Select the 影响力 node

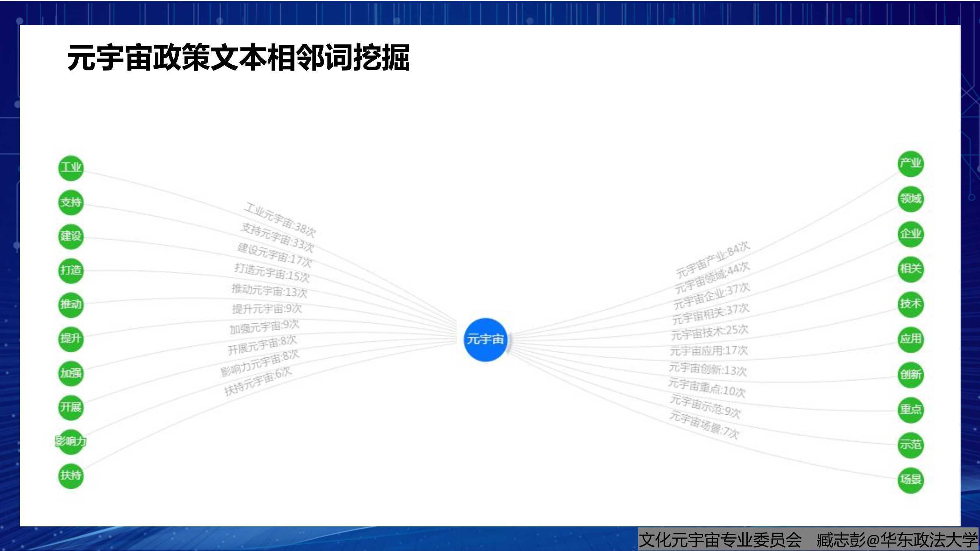click(x=71, y=442)
